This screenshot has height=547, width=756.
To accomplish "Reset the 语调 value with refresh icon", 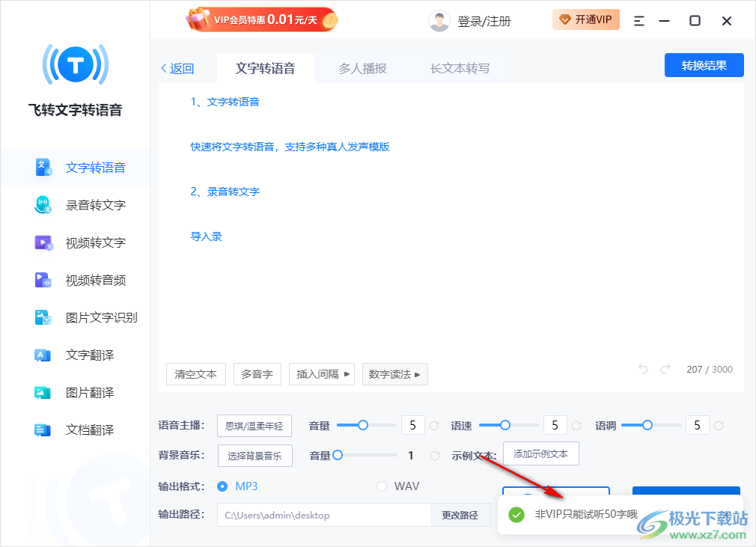I will [719, 426].
